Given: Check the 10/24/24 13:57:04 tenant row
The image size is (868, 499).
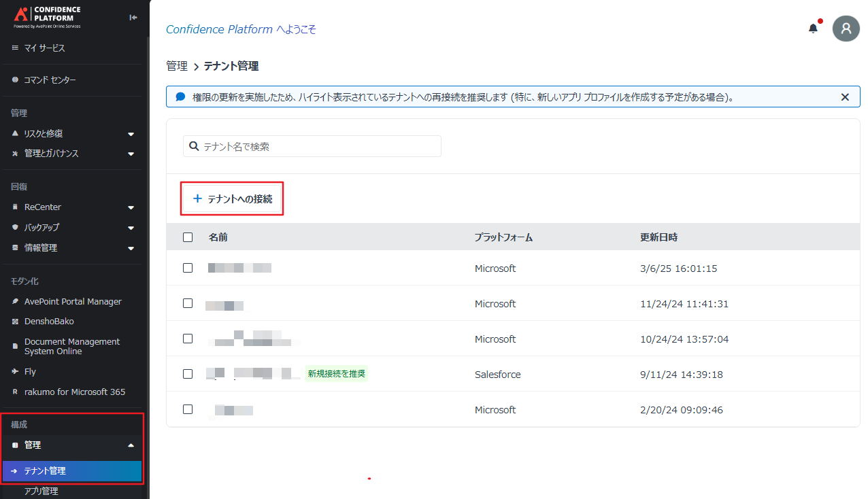Looking at the screenshot, I should tap(188, 339).
